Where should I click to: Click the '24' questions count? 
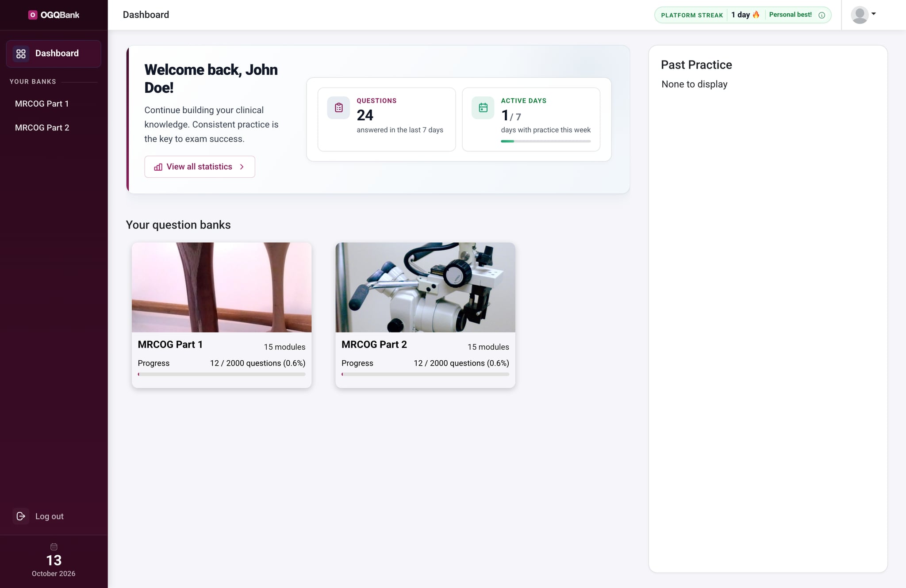click(365, 115)
